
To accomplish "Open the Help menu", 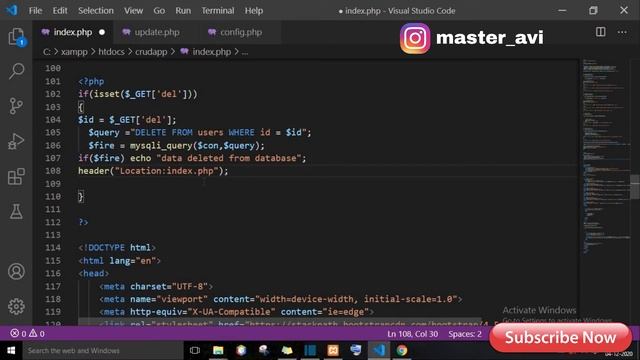I will 253,11.
